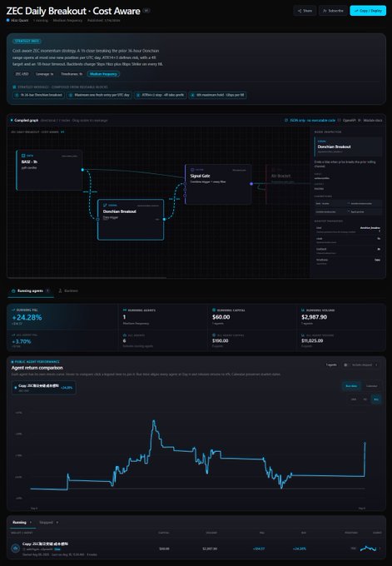Screen dimensions: 392x566
Task: Open the agent row sparkline thumbnail
Action: point(368,549)
